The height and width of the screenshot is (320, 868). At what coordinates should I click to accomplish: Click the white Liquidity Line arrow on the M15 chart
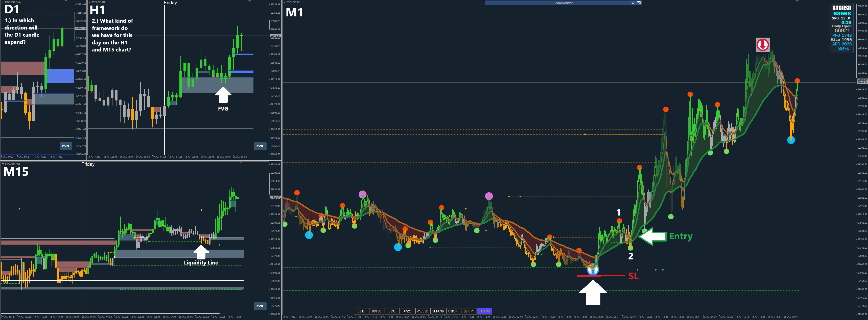pos(201,252)
